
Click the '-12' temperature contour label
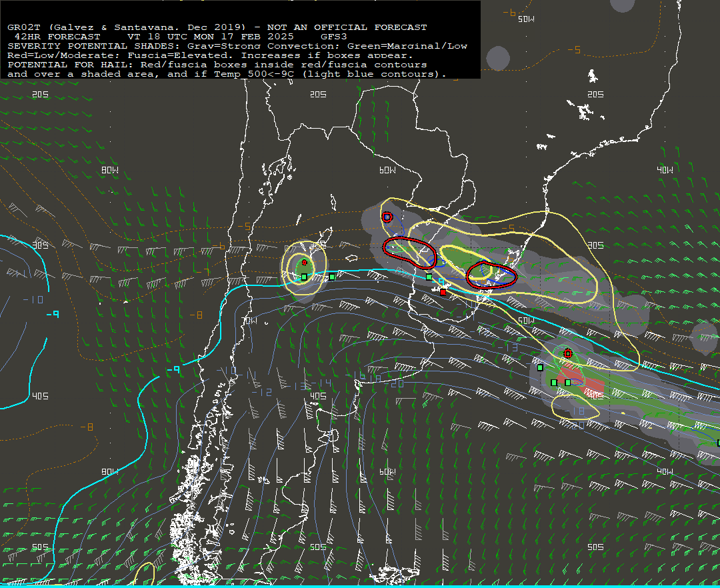pos(261,393)
